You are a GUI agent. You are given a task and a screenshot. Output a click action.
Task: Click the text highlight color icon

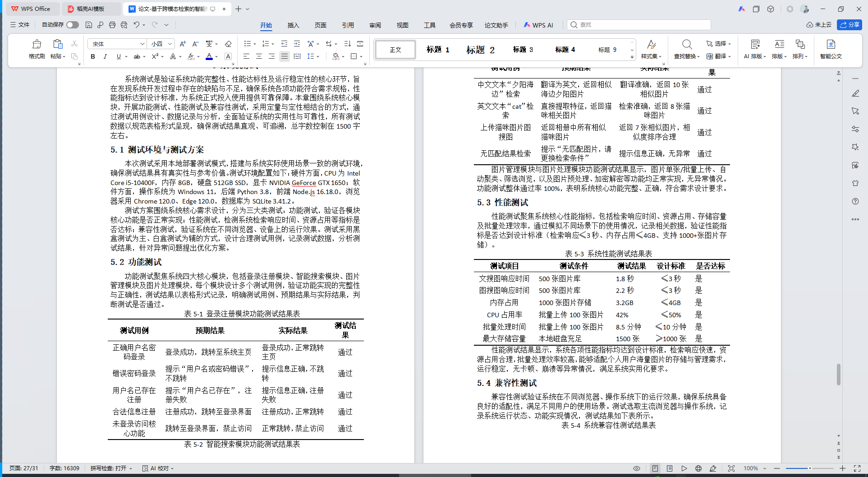pos(191,56)
